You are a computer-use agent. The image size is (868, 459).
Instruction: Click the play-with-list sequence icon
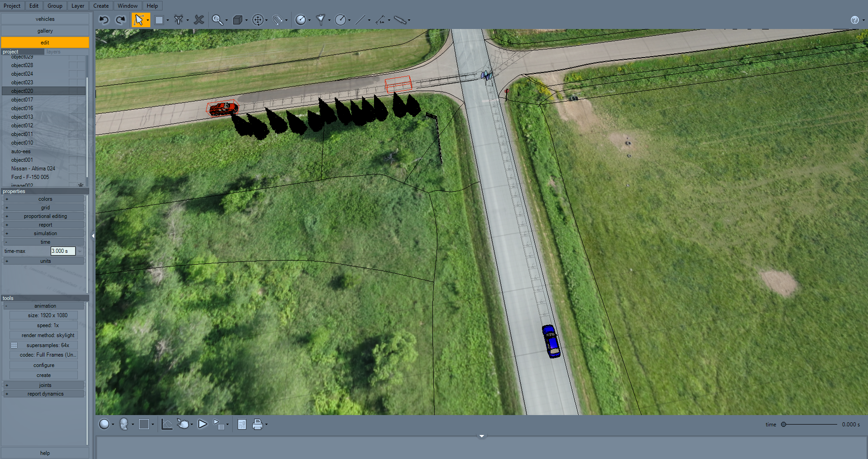[x=219, y=424]
